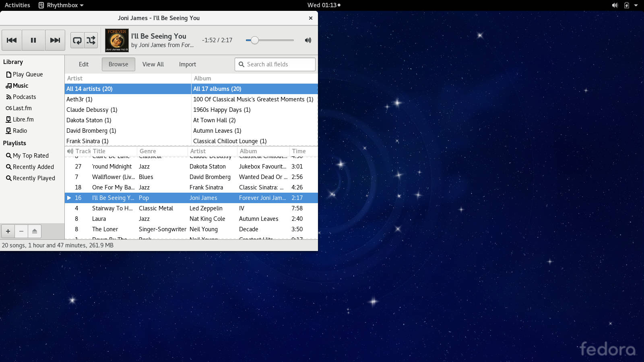The width and height of the screenshot is (644, 362).
Task: Click the song position slider
Action: coord(270,40)
